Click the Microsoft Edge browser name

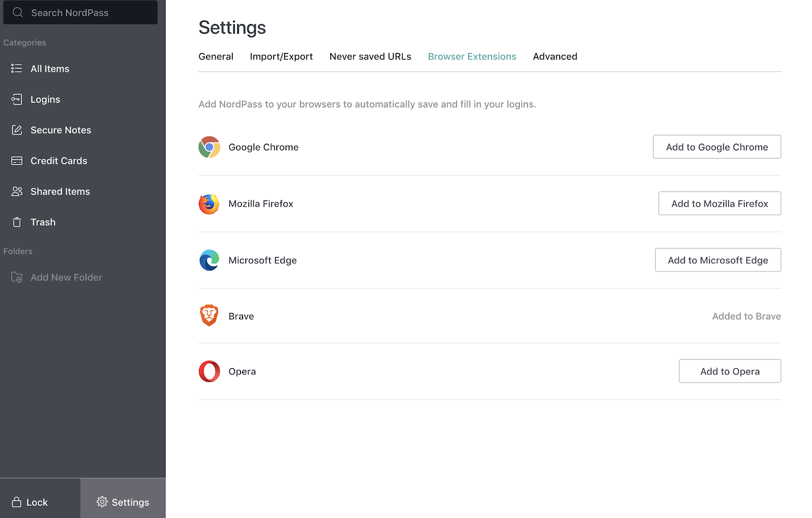coord(263,260)
